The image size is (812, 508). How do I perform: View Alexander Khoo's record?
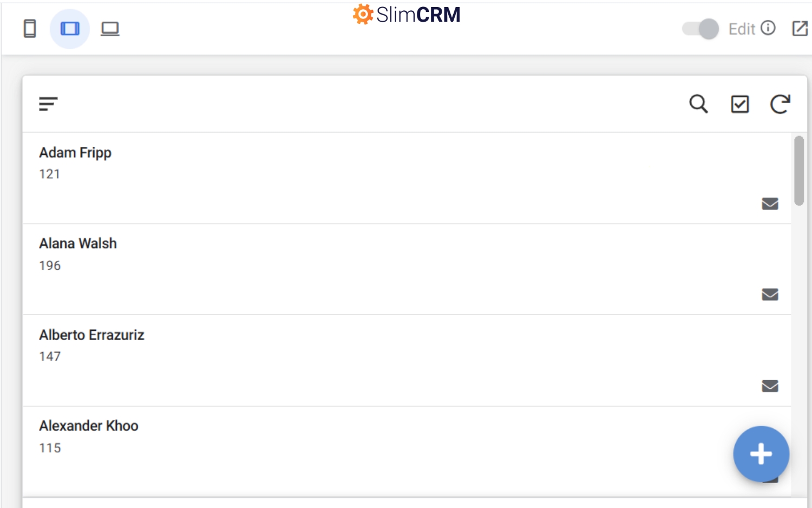click(89, 426)
